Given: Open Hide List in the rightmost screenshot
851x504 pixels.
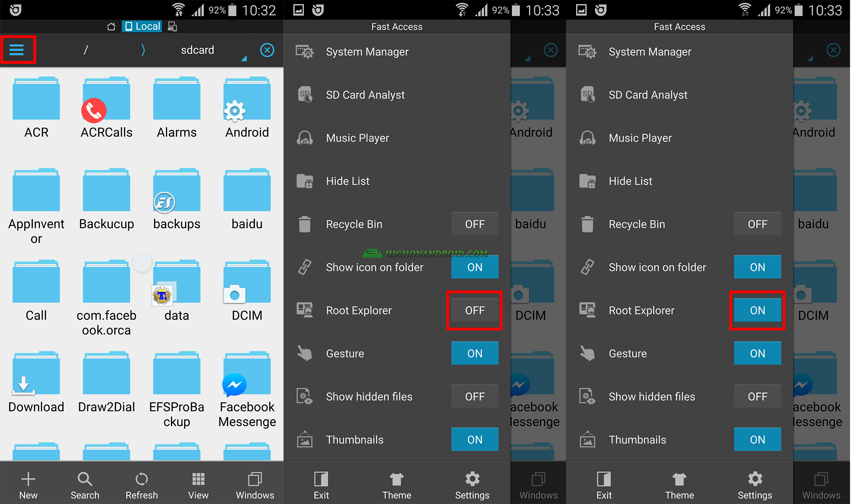Looking at the screenshot, I should tap(680, 181).
